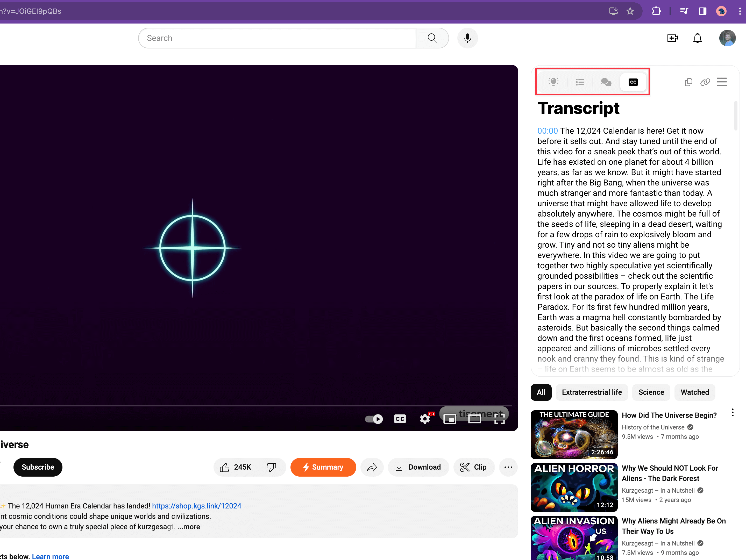Open the transcript options hamburger menu
The image size is (746, 560).
[x=722, y=82]
